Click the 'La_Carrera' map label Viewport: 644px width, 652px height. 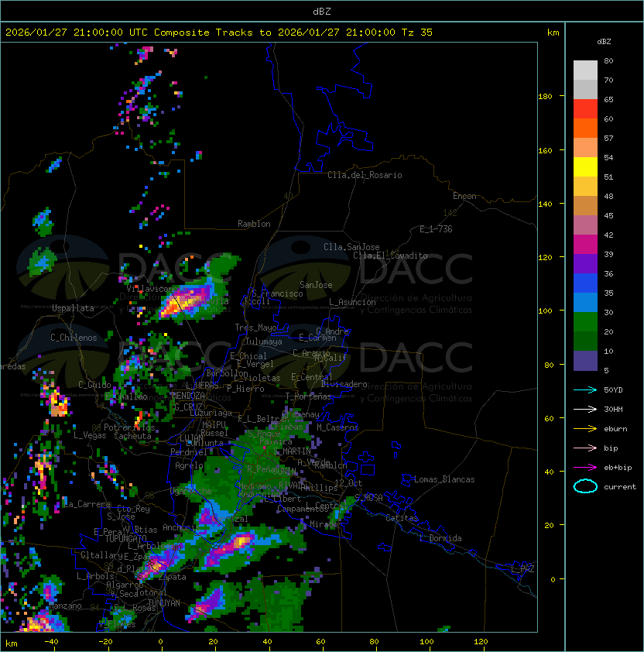(x=87, y=504)
